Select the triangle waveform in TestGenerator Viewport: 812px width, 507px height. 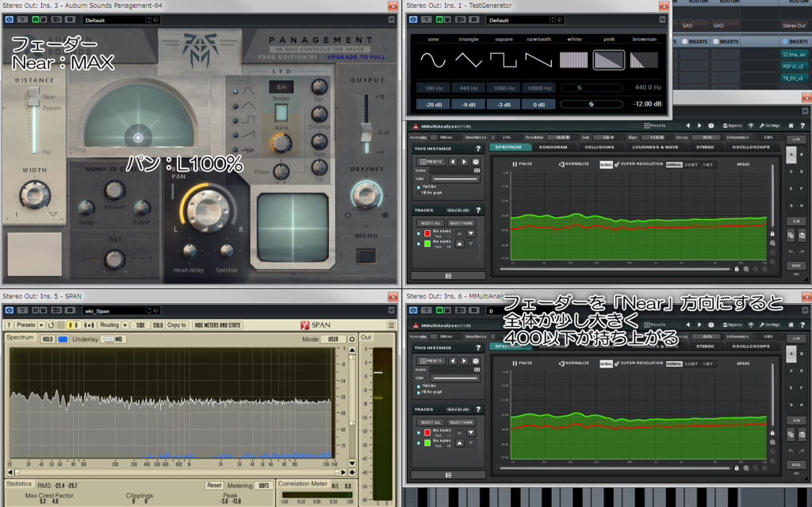pyautogui.click(x=469, y=60)
